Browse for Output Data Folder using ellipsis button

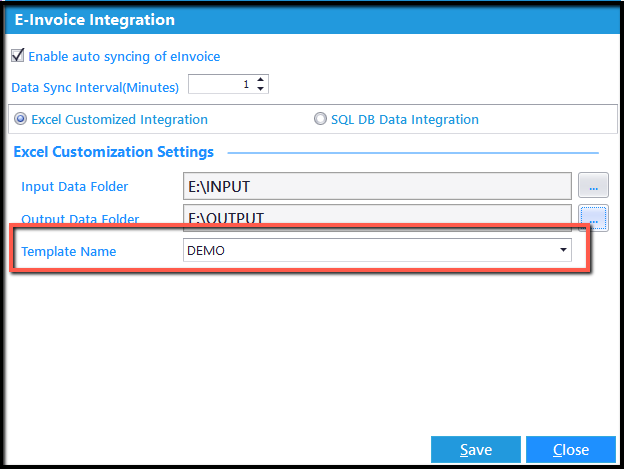tap(593, 217)
